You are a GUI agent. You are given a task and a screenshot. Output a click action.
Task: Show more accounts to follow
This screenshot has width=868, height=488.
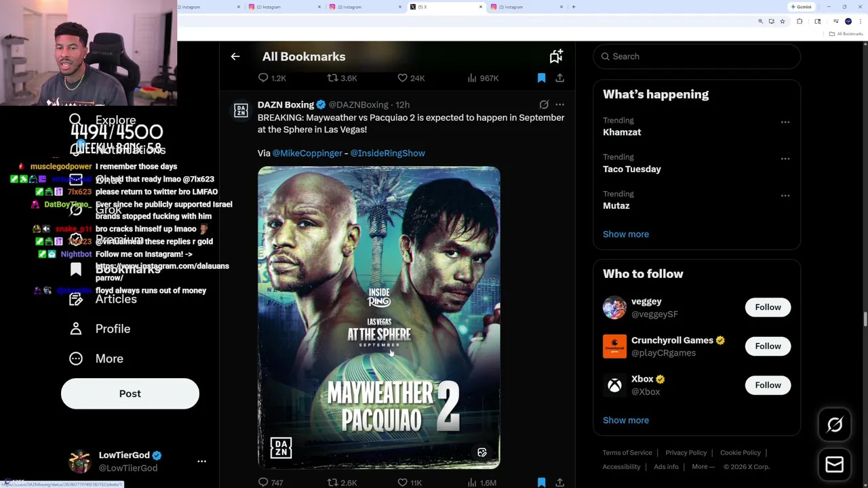626,420
